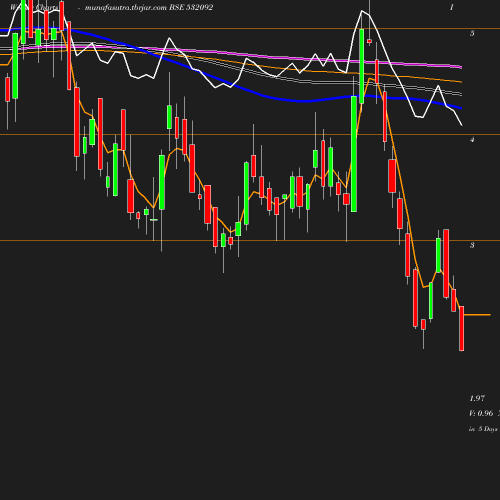Click the '1.97' price value
The height and width of the screenshot is (500, 500).
pos(477,398)
